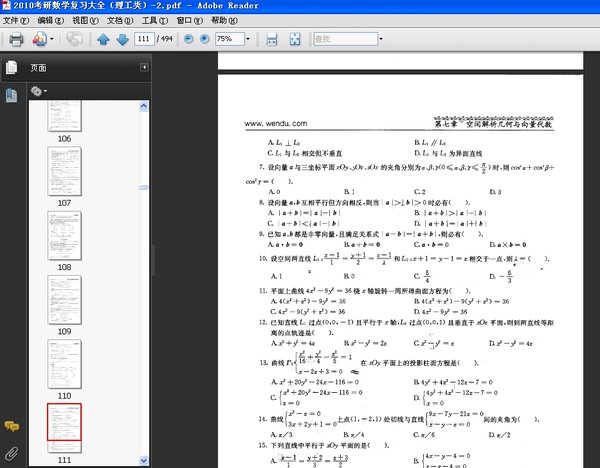Click the Print icon in toolbar
600x468 pixels.
(x=16, y=39)
